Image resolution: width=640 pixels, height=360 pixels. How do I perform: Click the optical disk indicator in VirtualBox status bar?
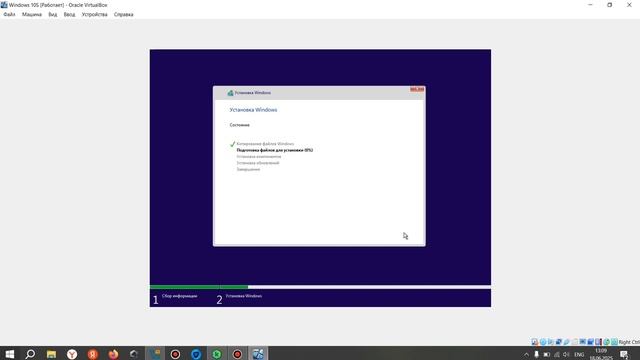point(543,342)
